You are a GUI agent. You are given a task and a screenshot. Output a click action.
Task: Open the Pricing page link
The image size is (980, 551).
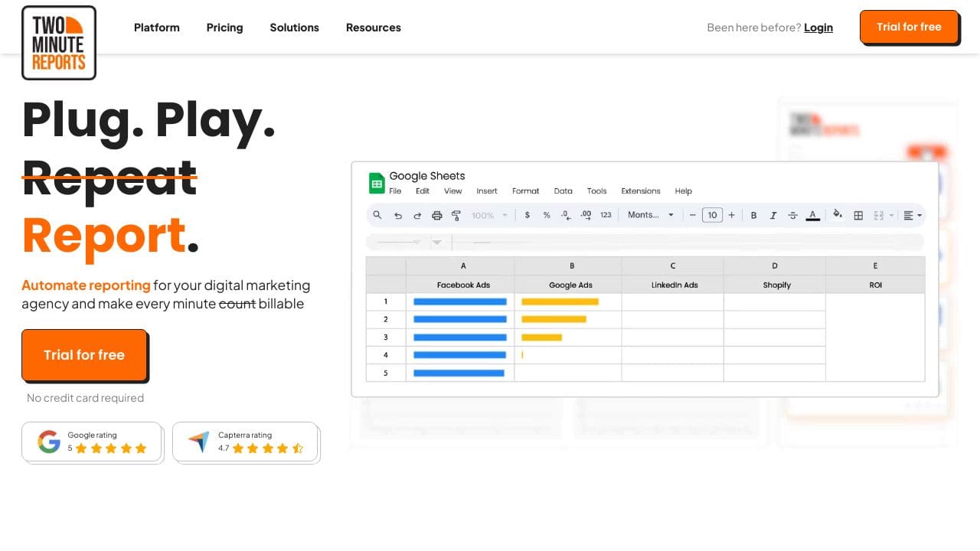click(x=224, y=28)
